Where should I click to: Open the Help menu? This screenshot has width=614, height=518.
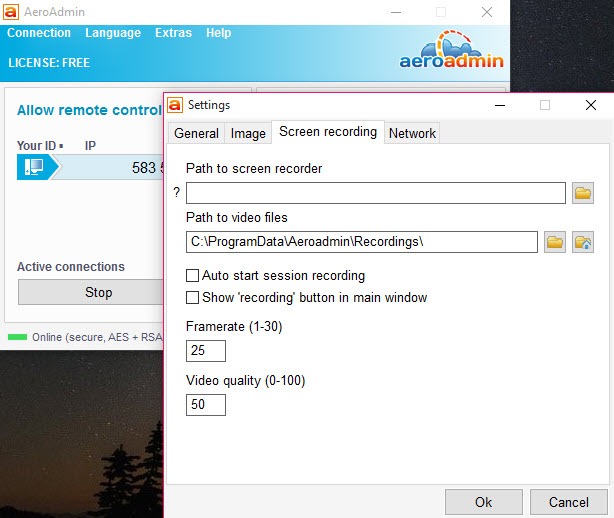[218, 33]
